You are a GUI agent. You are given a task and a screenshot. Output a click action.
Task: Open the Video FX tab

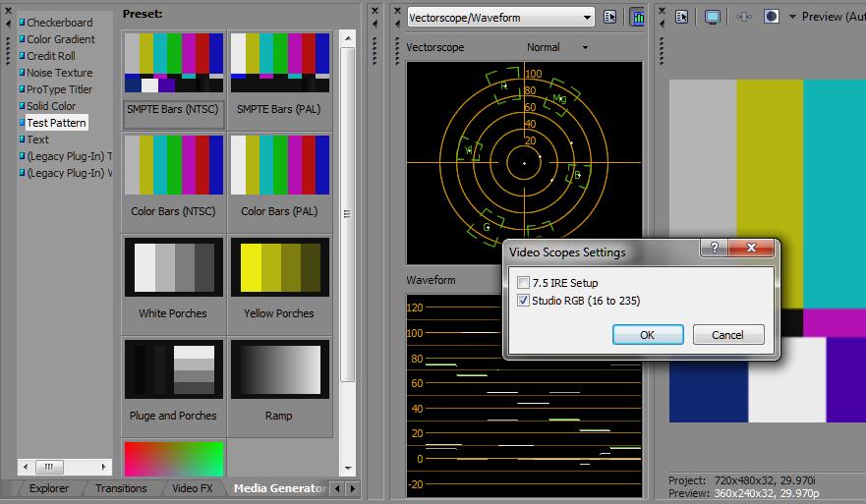coord(192,488)
